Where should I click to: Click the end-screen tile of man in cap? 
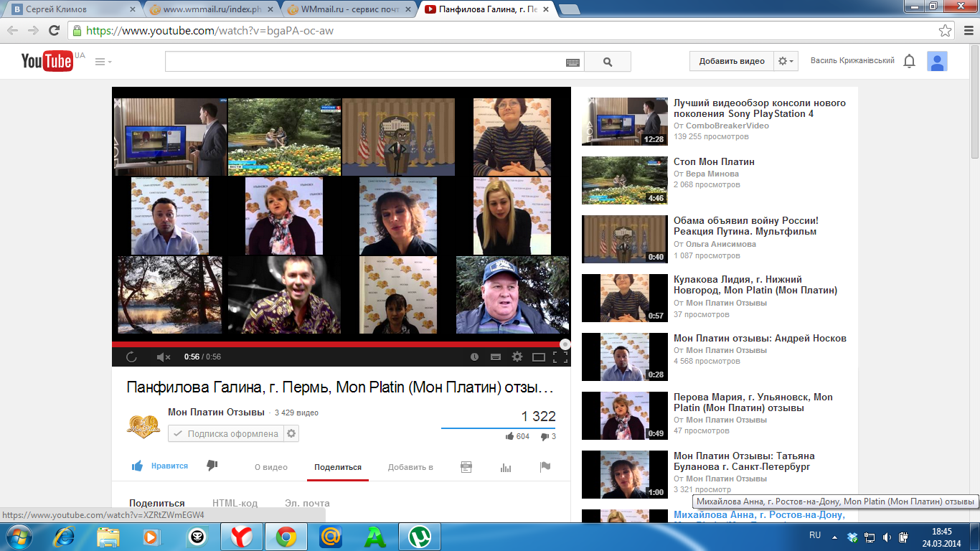pyautogui.click(x=513, y=295)
